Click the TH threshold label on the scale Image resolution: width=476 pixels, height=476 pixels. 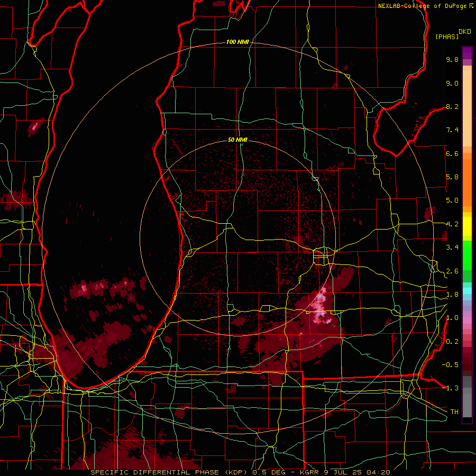pyautogui.click(x=454, y=412)
